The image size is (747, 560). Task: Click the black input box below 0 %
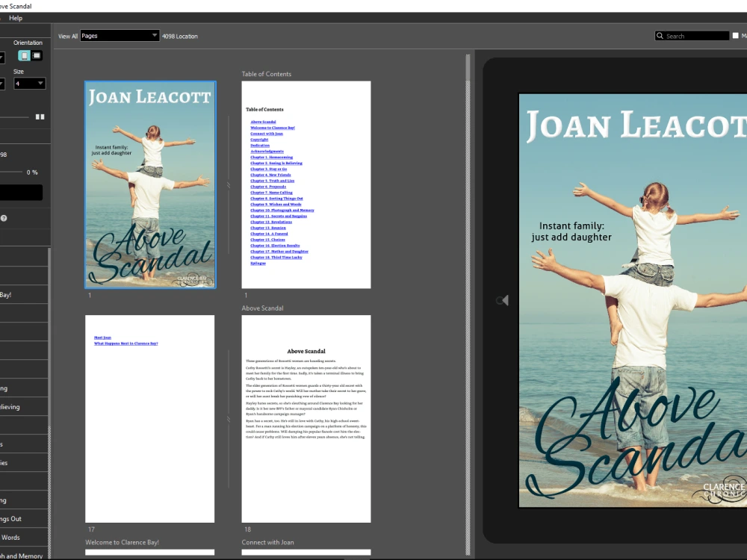21,193
